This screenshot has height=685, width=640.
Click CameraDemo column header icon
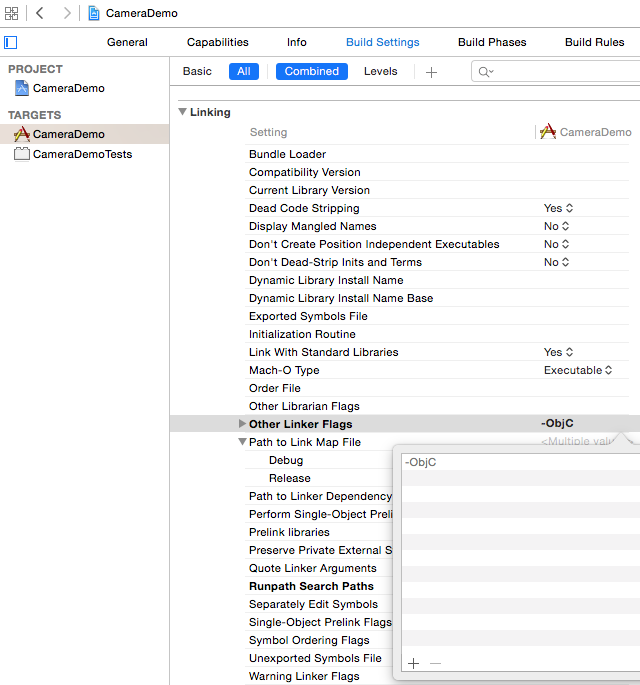[548, 131]
